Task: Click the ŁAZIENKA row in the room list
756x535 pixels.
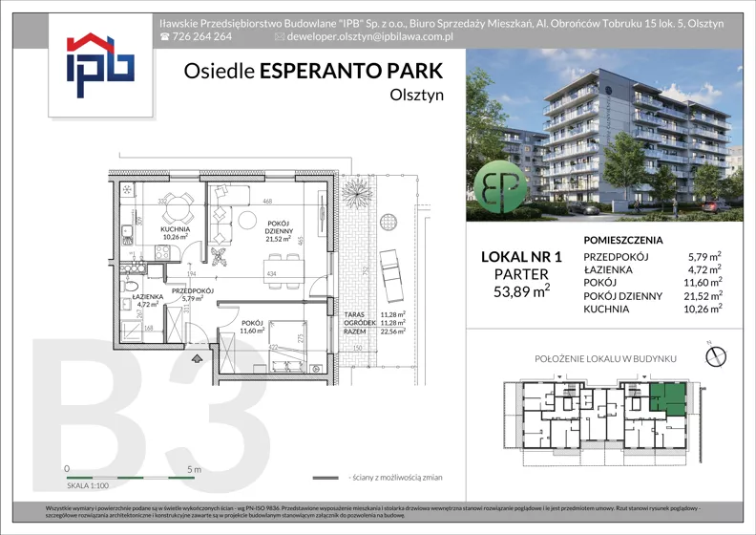Action: [x=652, y=269]
